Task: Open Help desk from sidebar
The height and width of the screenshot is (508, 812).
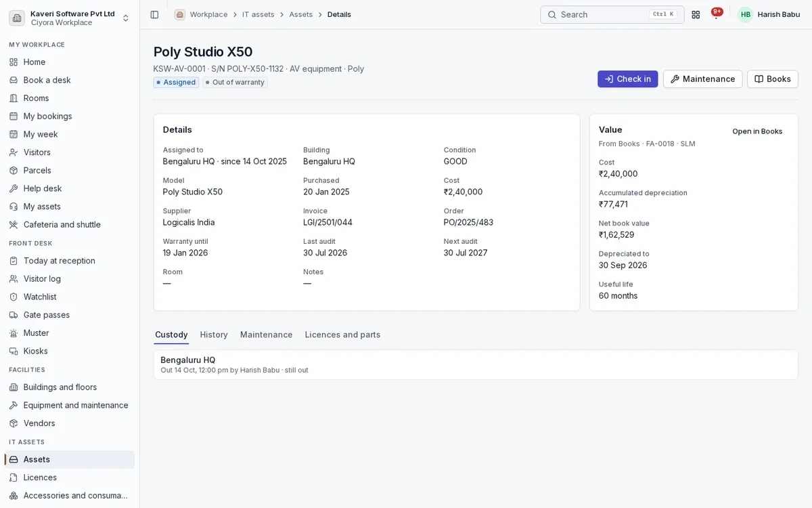Action: [69, 188]
